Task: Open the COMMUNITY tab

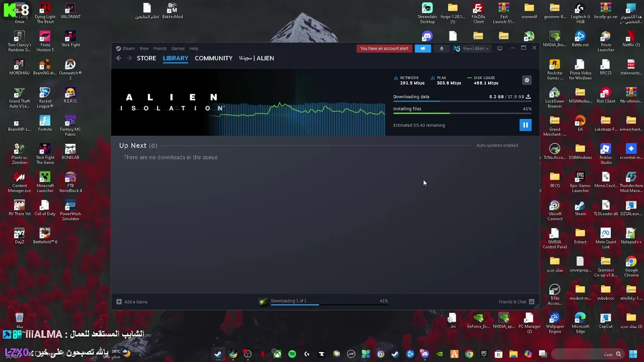Action: pyautogui.click(x=214, y=58)
